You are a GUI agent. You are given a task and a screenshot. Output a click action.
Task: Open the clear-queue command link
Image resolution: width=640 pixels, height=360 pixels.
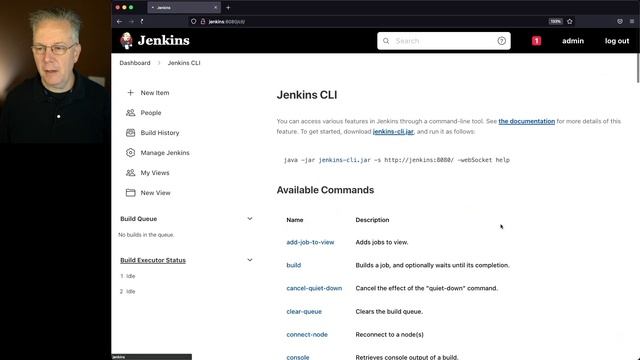tap(304, 311)
